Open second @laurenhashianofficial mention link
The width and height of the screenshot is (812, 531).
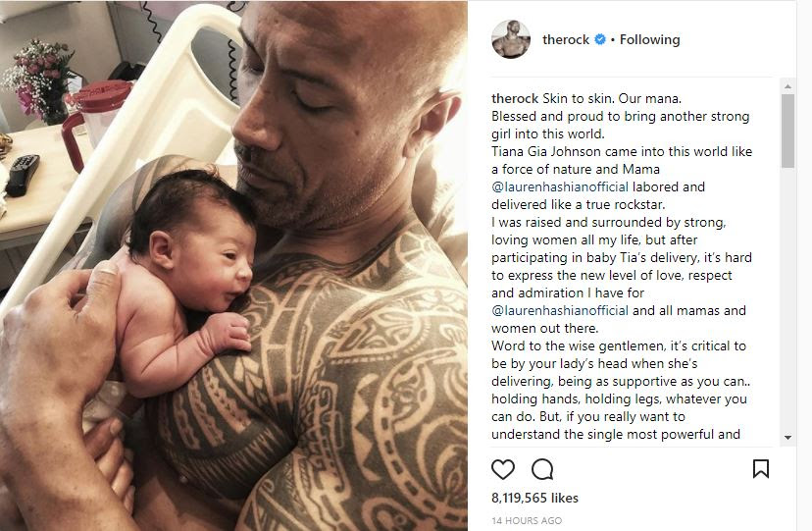(560, 310)
